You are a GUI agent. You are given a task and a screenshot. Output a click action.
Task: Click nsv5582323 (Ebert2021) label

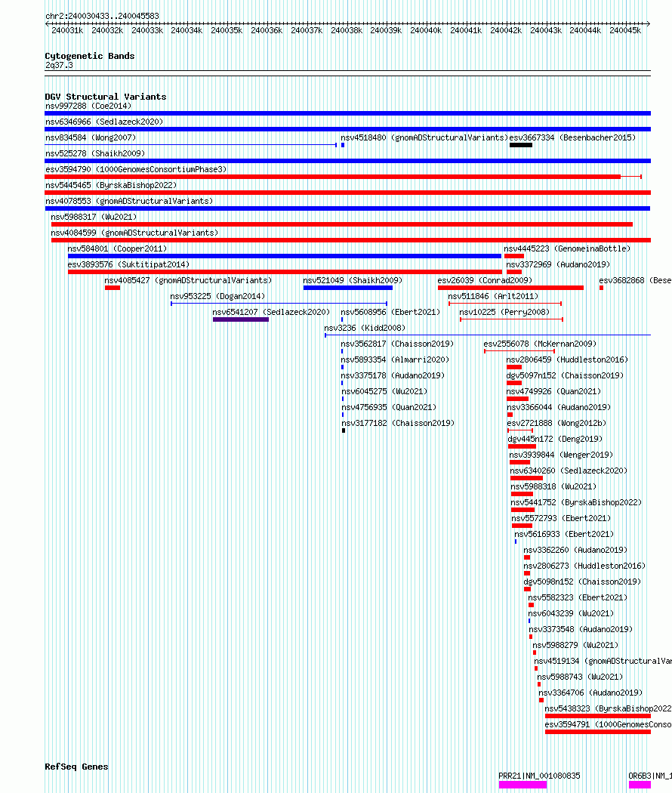[578, 597]
